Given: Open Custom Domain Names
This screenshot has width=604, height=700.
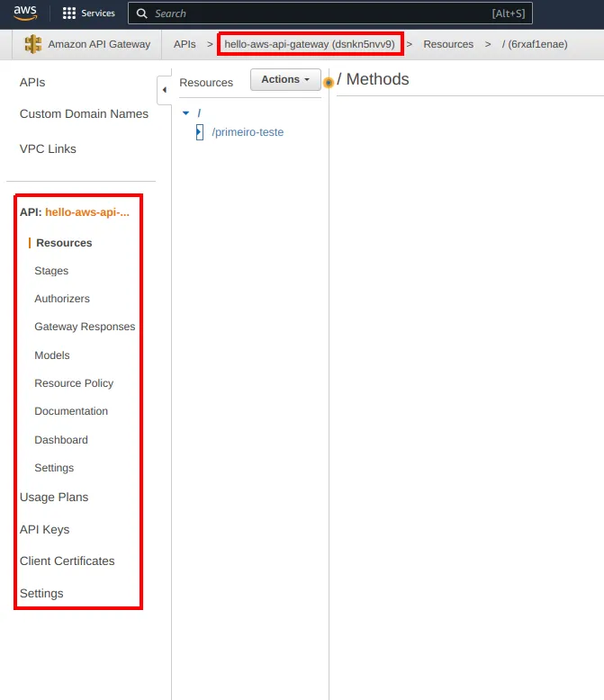Looking at the screenshot, I should click(84, 114).
